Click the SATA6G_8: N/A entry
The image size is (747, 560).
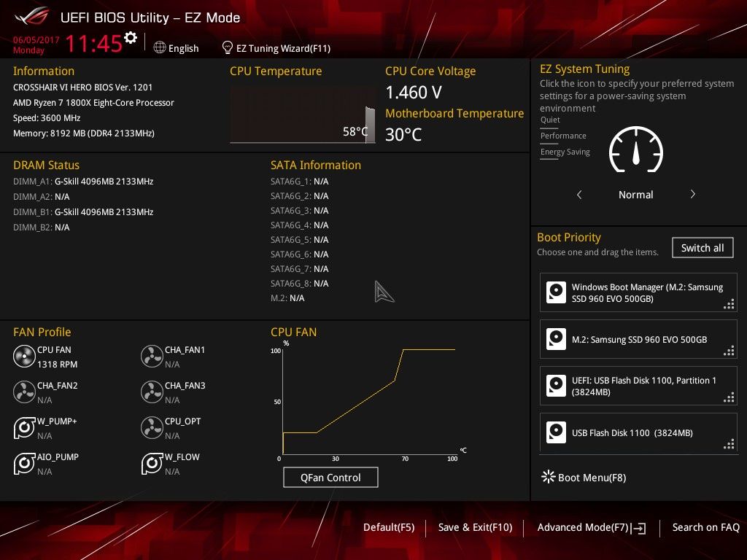[x=300, y=284]
